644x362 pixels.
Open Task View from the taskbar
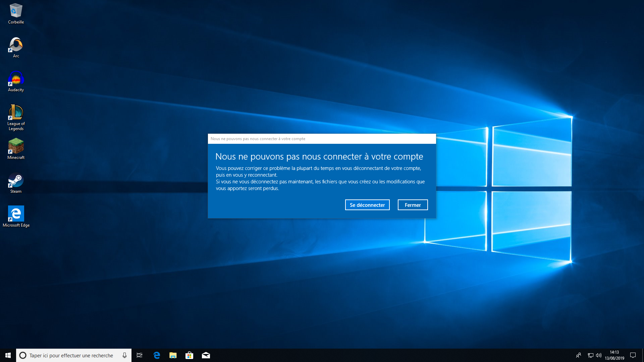point(140,355)
